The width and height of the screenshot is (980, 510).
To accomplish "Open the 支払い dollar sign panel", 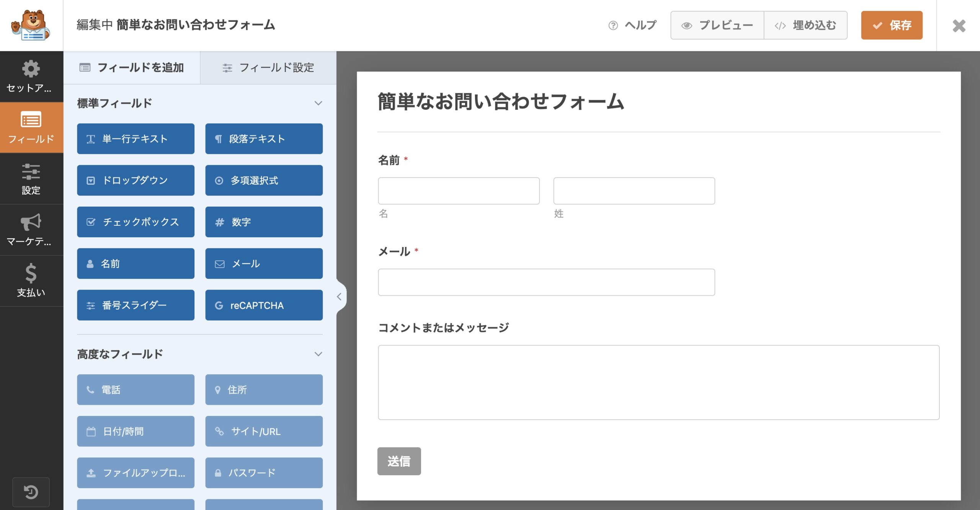I will coord(31,280).
